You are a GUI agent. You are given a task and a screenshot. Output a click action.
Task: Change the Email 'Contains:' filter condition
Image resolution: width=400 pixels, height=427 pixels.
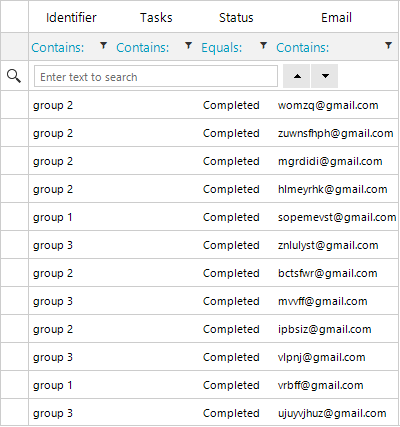tap(302, 48)
